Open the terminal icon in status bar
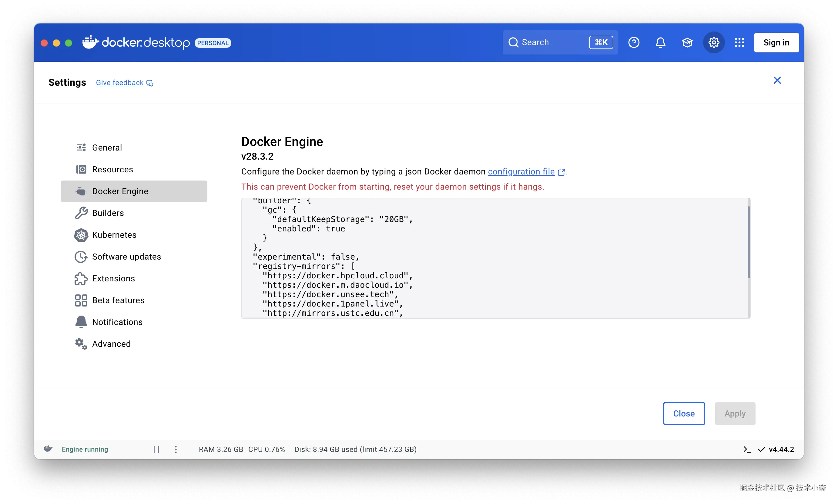Viewport: 838px width, 504px height. click(746, 449)
